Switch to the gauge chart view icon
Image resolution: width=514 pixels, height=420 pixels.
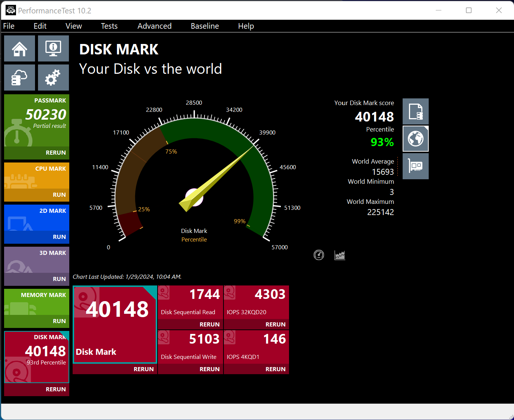point(319,255)
